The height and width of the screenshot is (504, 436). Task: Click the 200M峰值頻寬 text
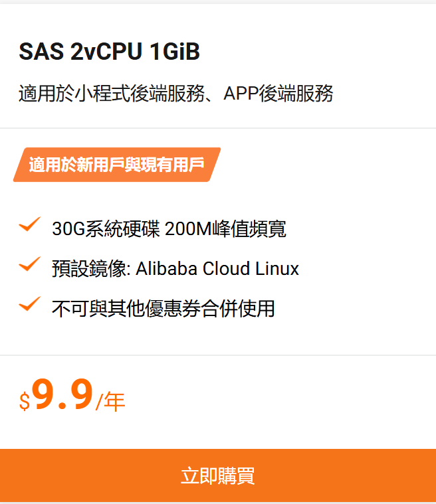click(x=225, y=229)
